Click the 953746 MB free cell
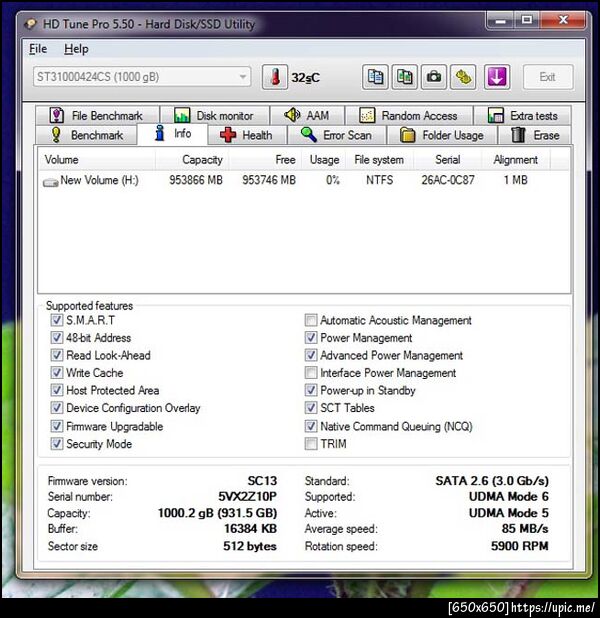 [269, 180]
